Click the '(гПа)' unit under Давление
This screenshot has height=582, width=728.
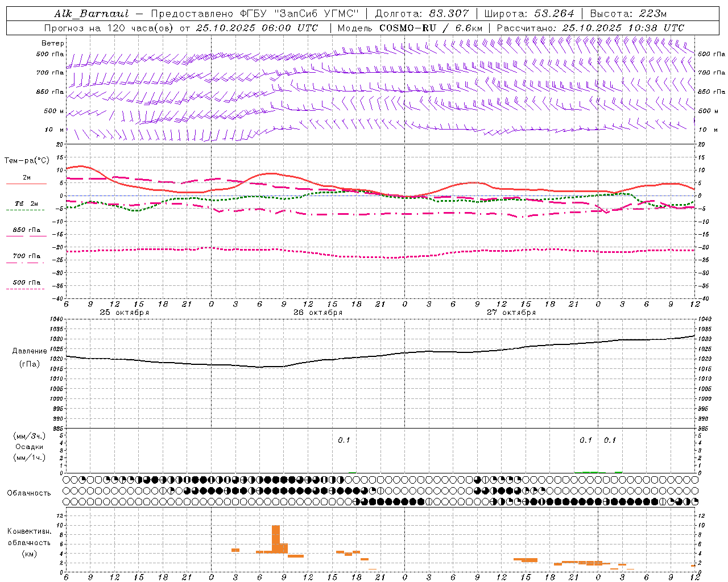(x=30, y=364)
